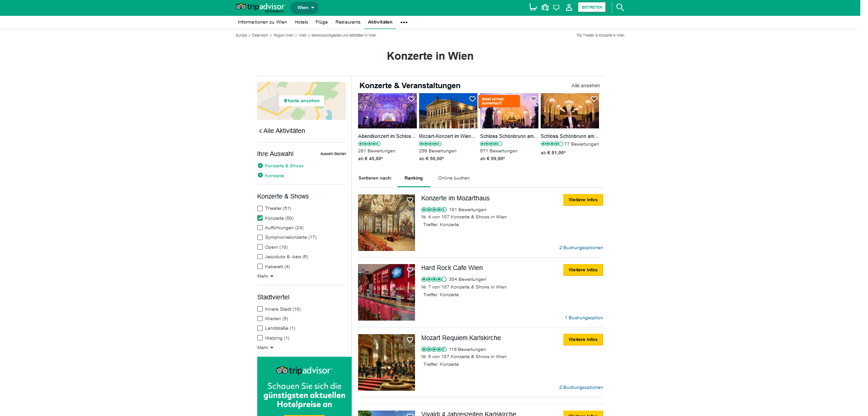Open the user profile icon
Viewport: 868px width, 416px height.
click(x=569, y=7)
